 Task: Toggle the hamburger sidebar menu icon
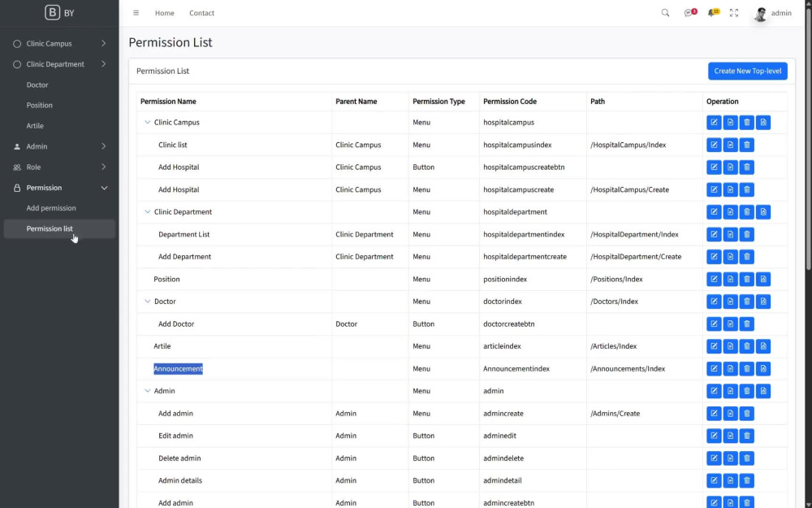[x=136, y=13]
